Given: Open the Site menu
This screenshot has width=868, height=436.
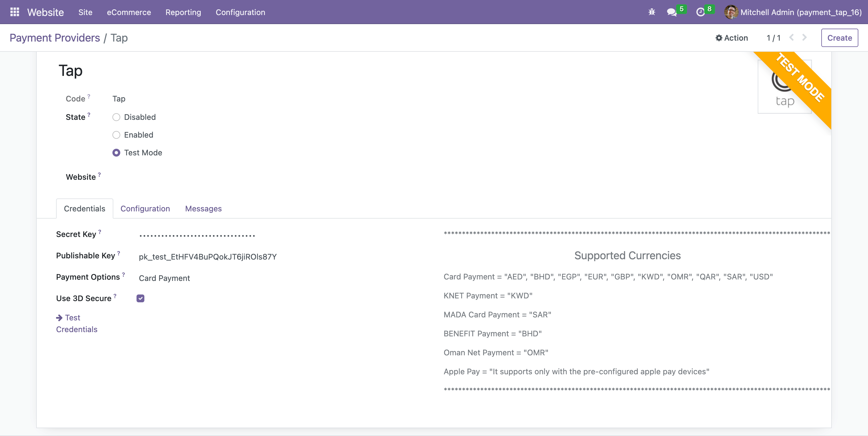Looking at the screenshot, I should (85, 12).
